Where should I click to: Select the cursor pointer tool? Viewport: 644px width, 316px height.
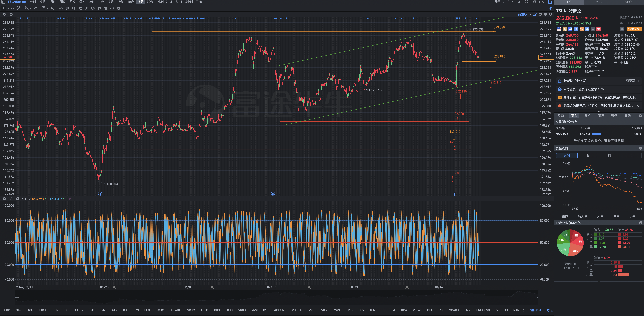[x=3, y=8]
